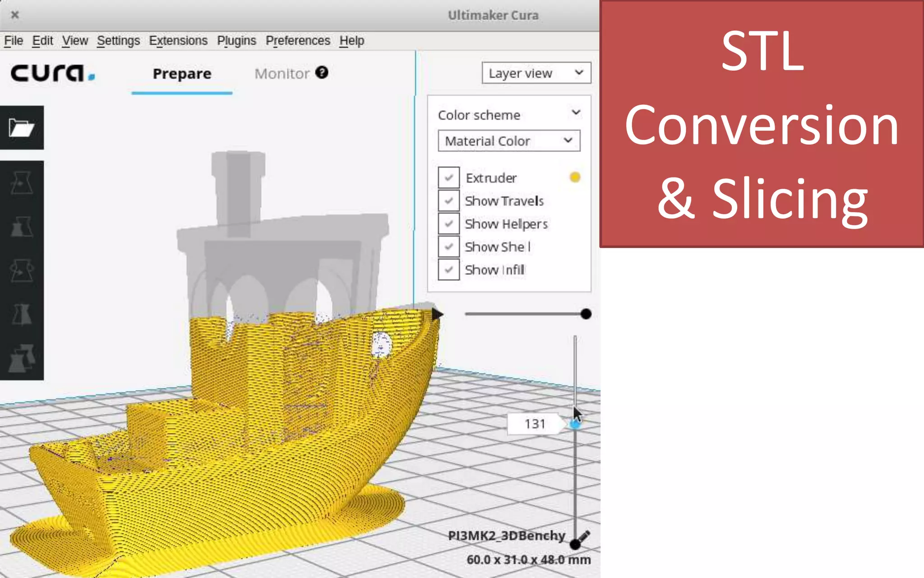The height and width of the screenshot is (578, 924).
Task: Open file using the folder icon
Action: (x=22, y=128)
